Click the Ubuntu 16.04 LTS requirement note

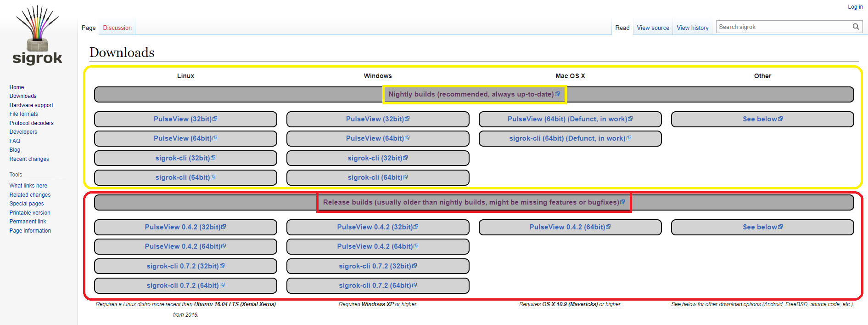pos(185,309)
